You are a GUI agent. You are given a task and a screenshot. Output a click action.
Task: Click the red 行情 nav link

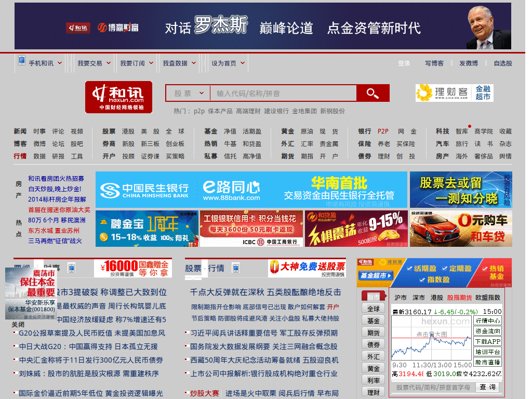(x=20, y=156)
